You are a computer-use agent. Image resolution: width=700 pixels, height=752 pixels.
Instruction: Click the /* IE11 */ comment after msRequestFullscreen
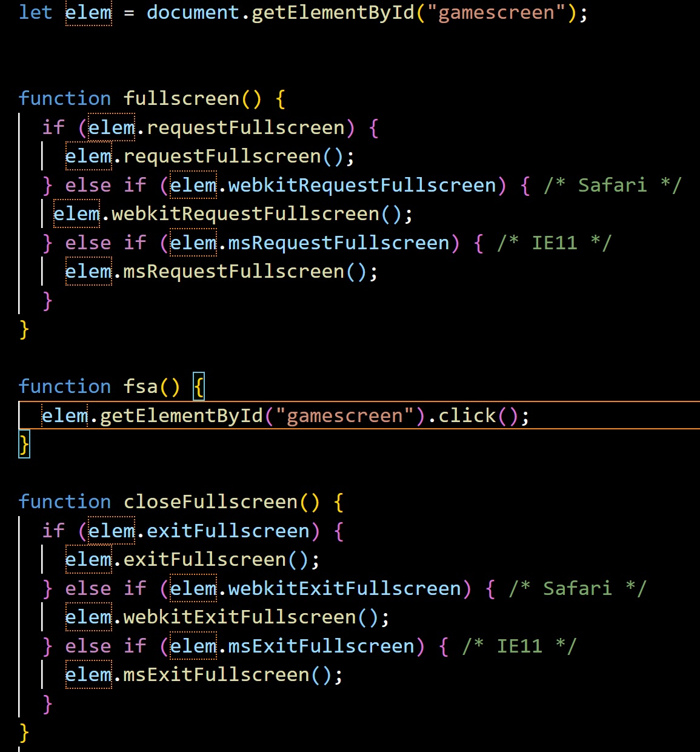coord(555,243)
